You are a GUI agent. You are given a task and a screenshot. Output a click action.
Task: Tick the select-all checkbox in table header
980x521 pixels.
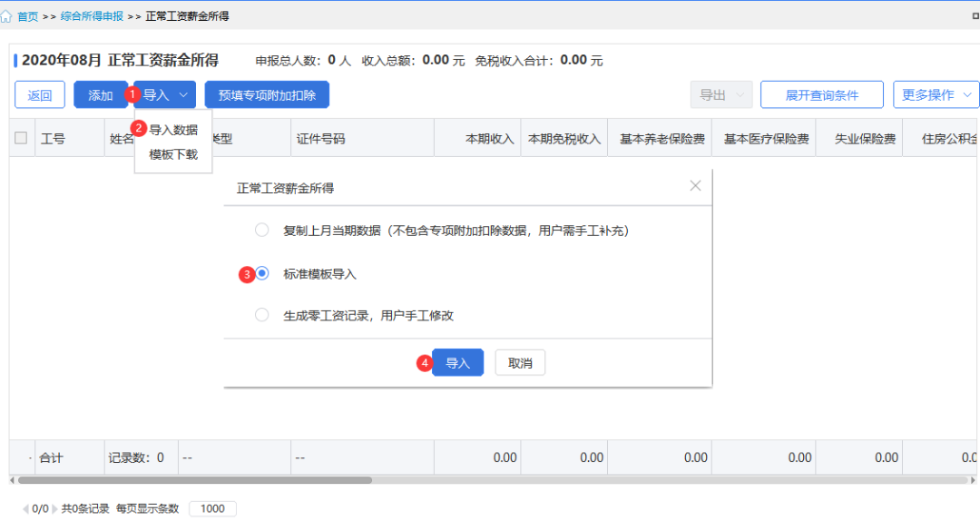point(21,138)
